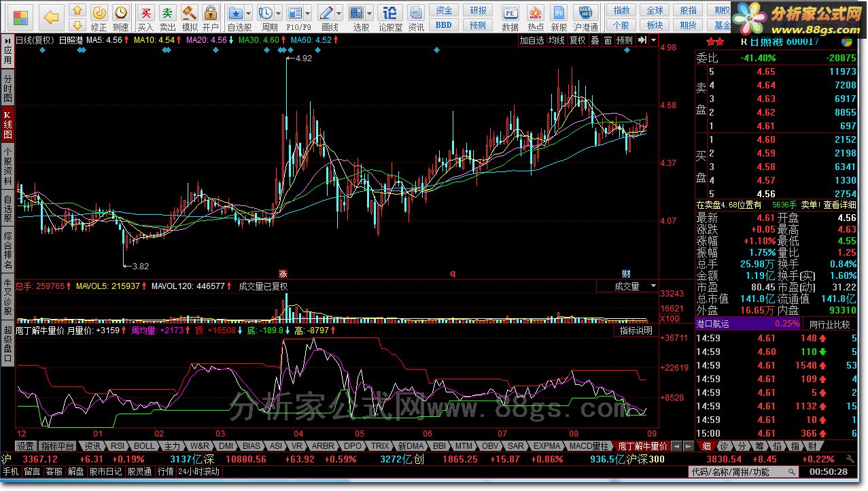Open dropdown arrow next to 自选股

pos(249,13)
